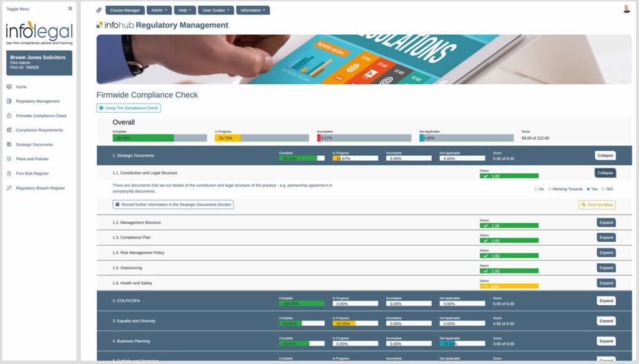This screenshot has width=639, height=364.
Task: Open the Firm Risk Register sidebar icon
Action: tap(9, 173)
